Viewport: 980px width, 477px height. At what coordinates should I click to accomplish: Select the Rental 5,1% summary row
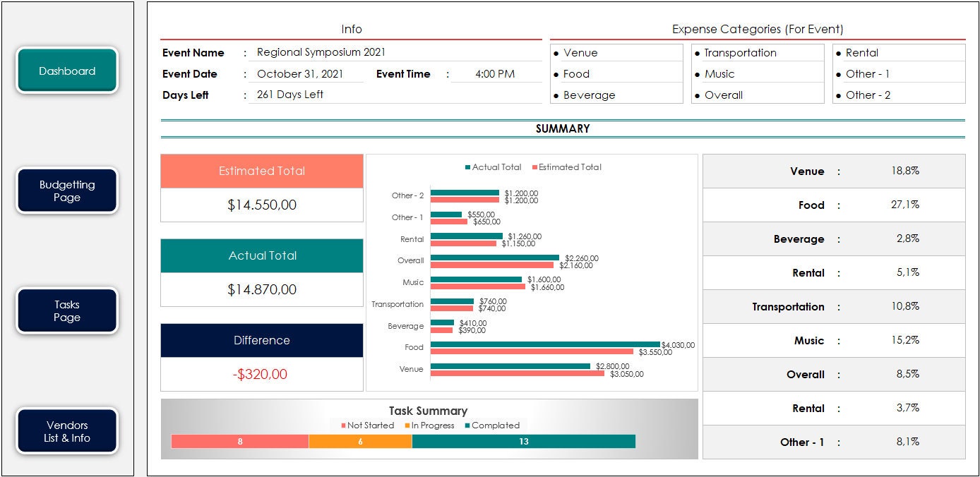coord(834,273)
